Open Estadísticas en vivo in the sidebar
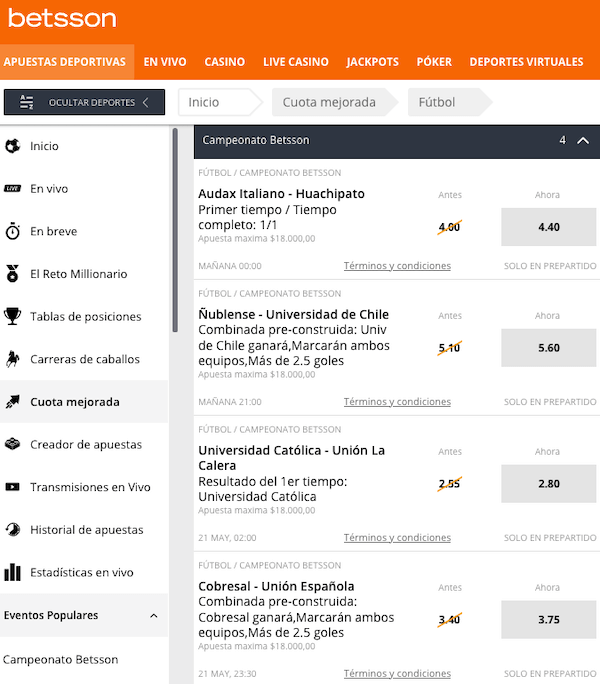This screenshot has height=684, width=600. tap(84, 572)
